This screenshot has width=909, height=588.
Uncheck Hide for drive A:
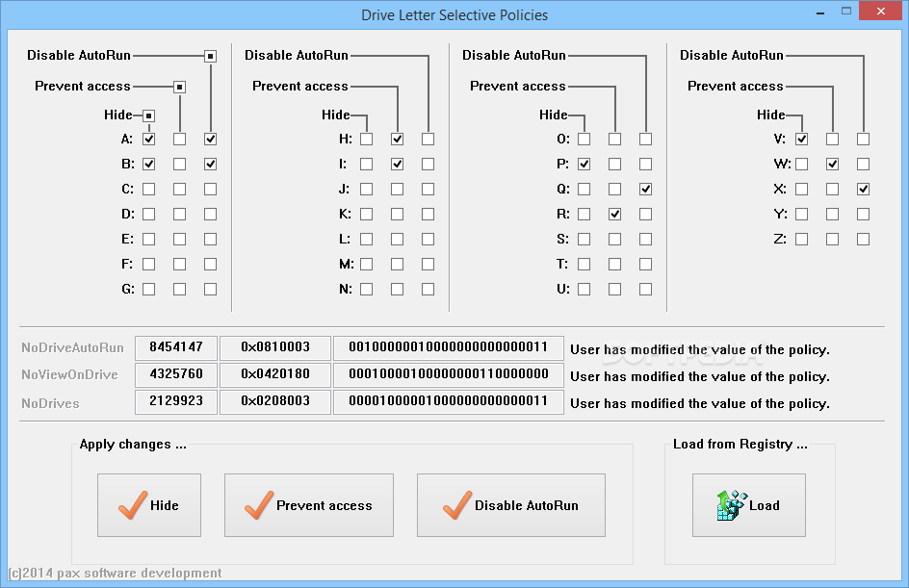(x=149, y=139)
